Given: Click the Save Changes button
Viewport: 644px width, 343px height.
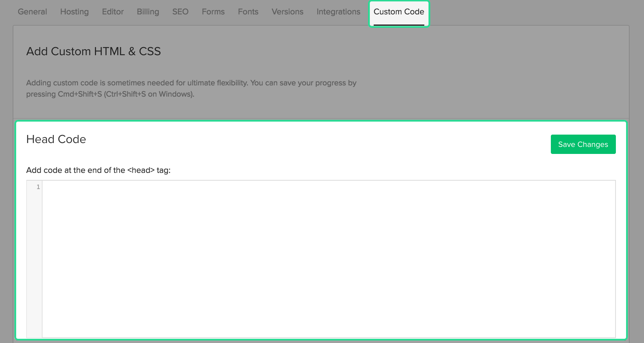Looking at the screenshot, I should click(583, 144).
